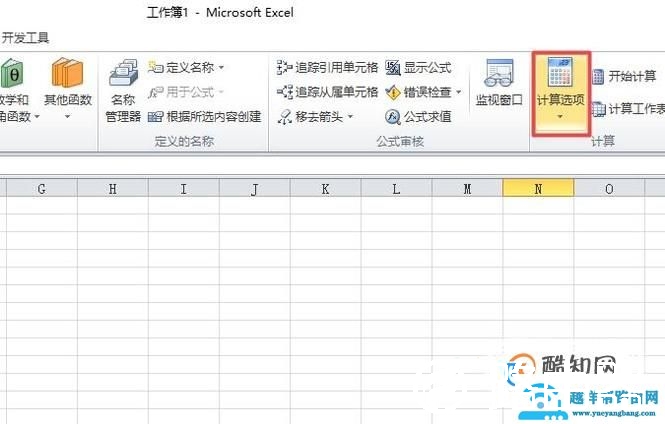Click the 定义名称 button
Screen dimensions: 665x424
coord(185,67)
